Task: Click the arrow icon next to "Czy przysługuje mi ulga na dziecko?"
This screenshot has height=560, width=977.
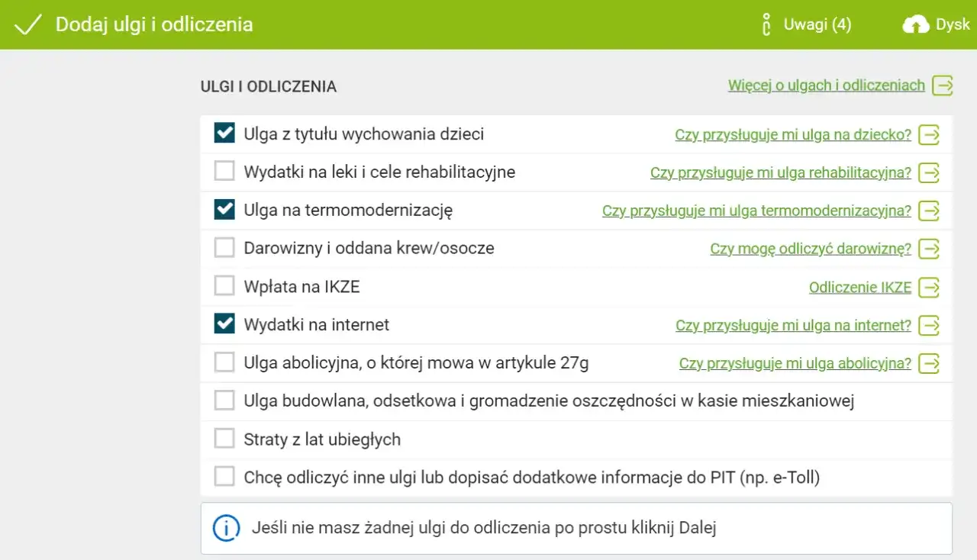Action: click(930, 134)
